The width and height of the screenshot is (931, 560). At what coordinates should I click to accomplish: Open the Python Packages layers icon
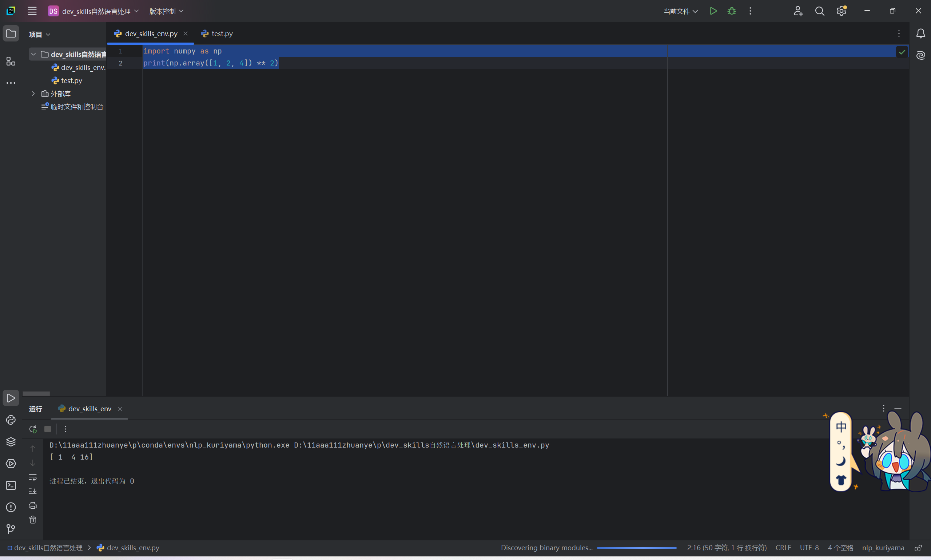11,441
